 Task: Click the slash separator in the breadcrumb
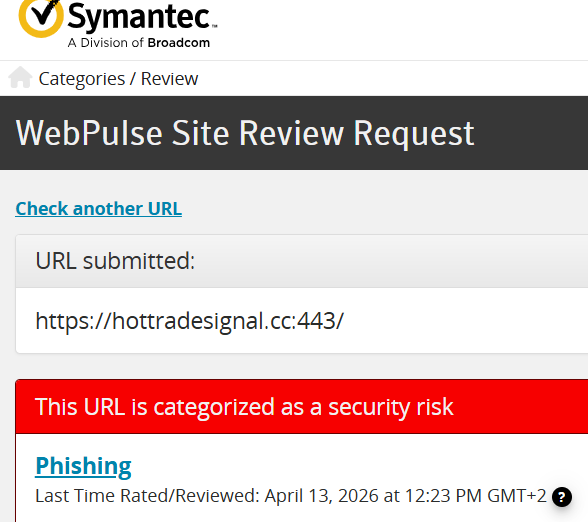pyautogui.click(x=133, y=79)
